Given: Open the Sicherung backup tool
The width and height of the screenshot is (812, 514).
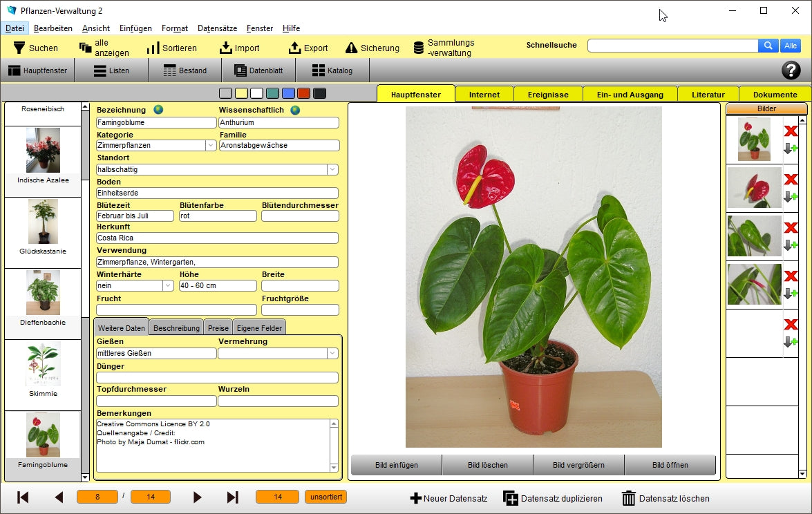Looking at the screenshot, I should [372, 48].
